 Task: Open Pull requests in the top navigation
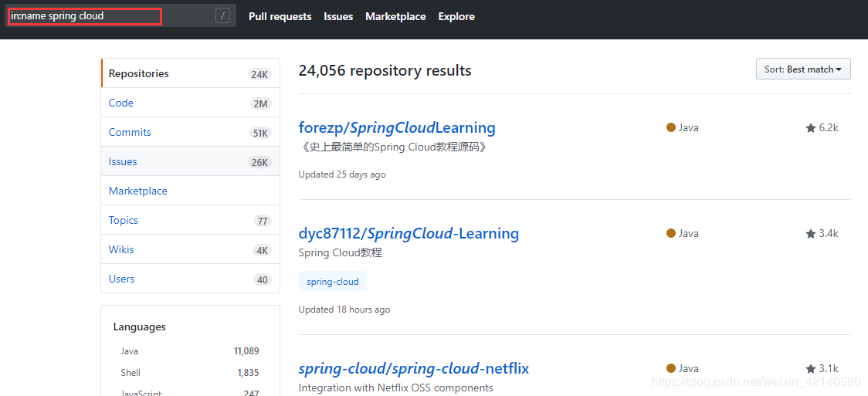click(280, 16)
